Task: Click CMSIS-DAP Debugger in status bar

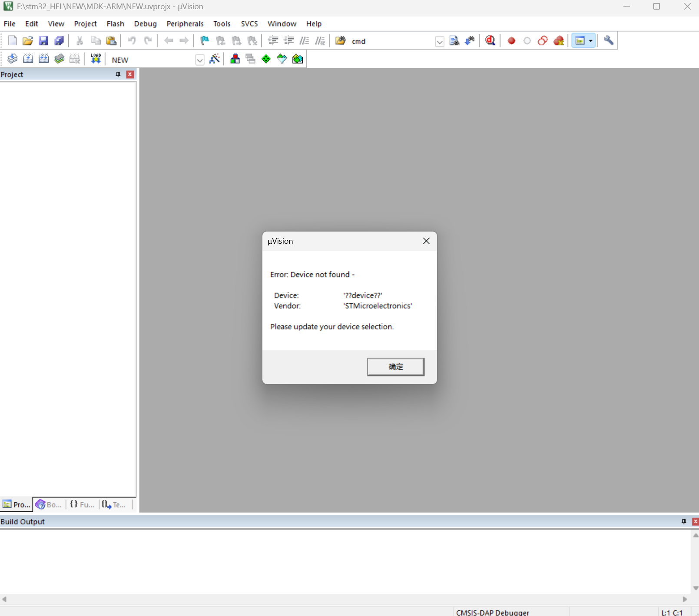Action: [493, 612]
